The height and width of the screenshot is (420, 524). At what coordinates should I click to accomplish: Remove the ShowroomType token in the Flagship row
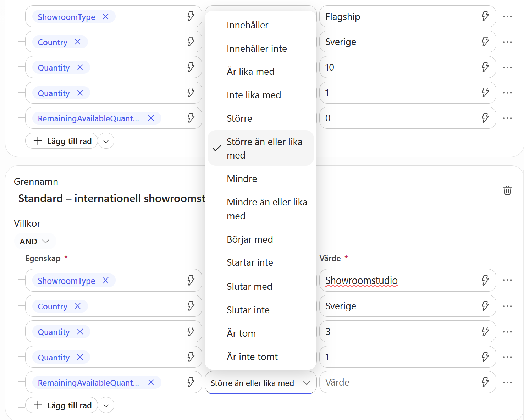click(105, 17)
